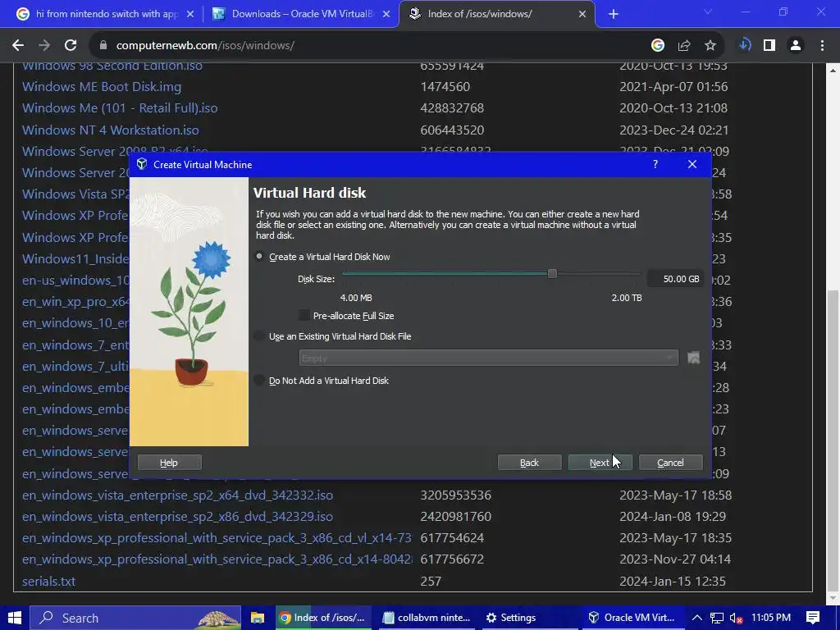Image resolution: width=840 pixels, height=630 pixels.
Task: Open the notification center icon
Action: (813, 618)
